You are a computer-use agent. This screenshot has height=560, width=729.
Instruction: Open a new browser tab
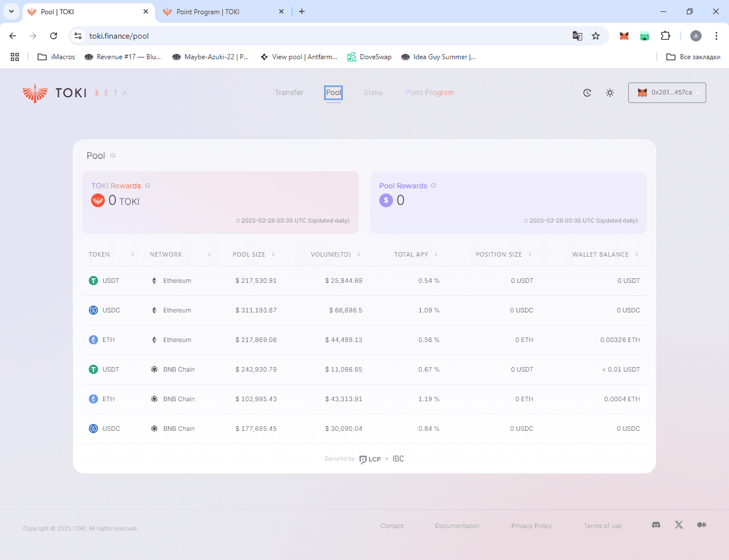point(302,11)
